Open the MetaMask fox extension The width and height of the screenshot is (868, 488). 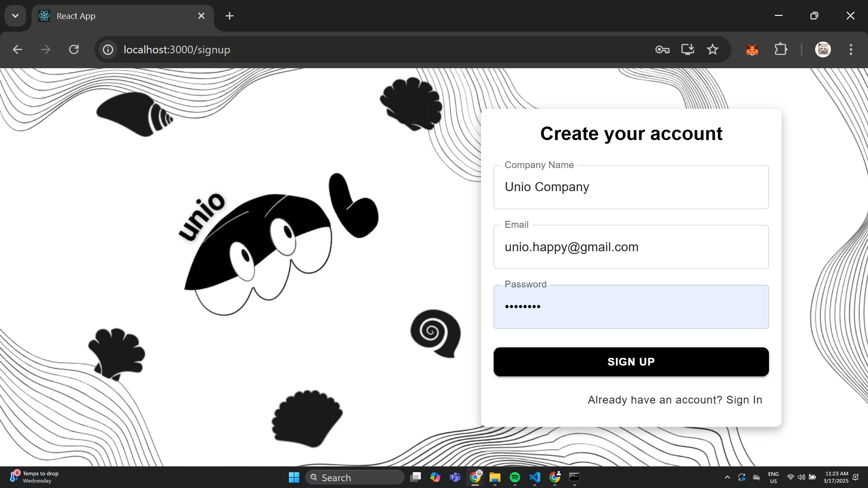752,50
